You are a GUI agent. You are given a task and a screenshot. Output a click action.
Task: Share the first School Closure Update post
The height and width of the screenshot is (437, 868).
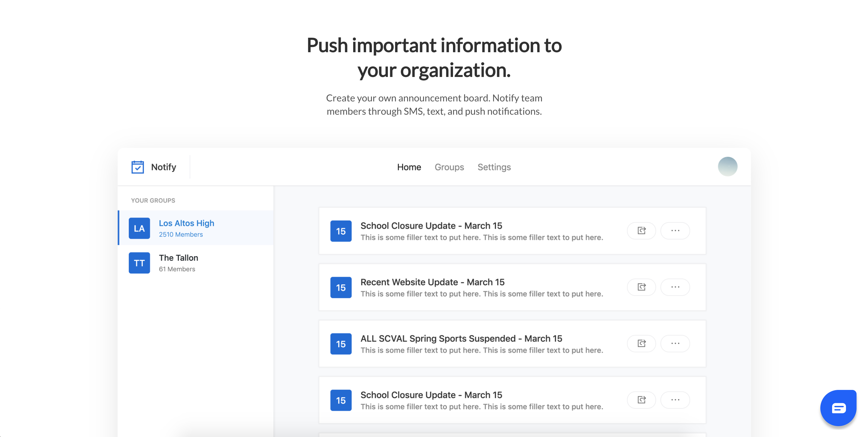(641, 231)
